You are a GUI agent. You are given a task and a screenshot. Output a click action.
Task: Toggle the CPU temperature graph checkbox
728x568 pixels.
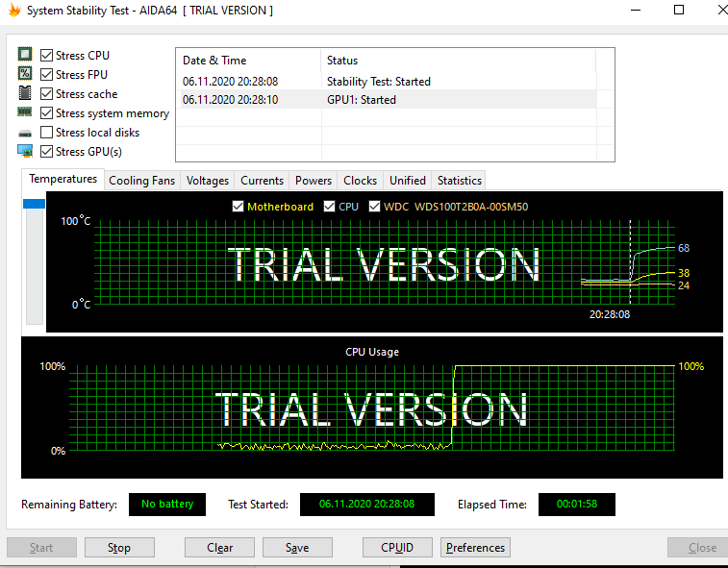329,206
